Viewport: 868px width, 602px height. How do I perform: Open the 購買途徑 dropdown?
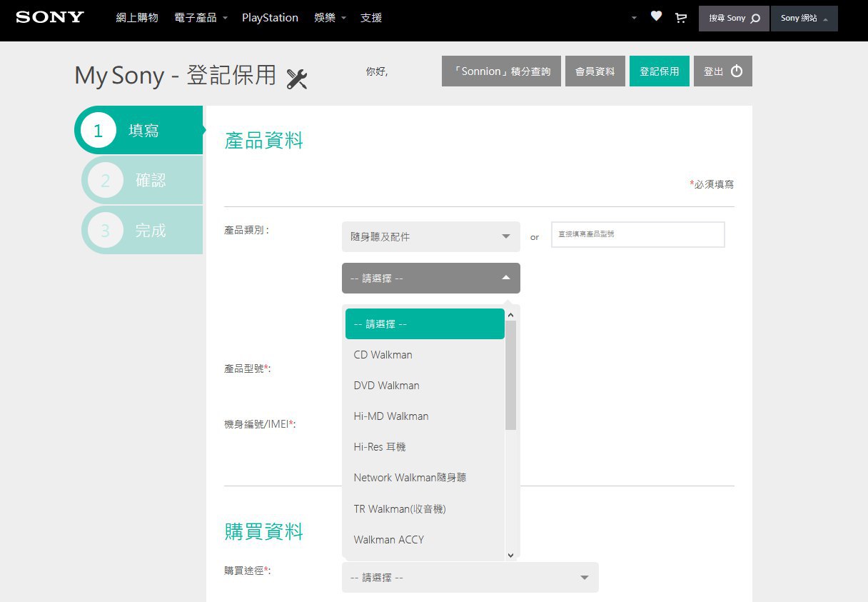470,577
